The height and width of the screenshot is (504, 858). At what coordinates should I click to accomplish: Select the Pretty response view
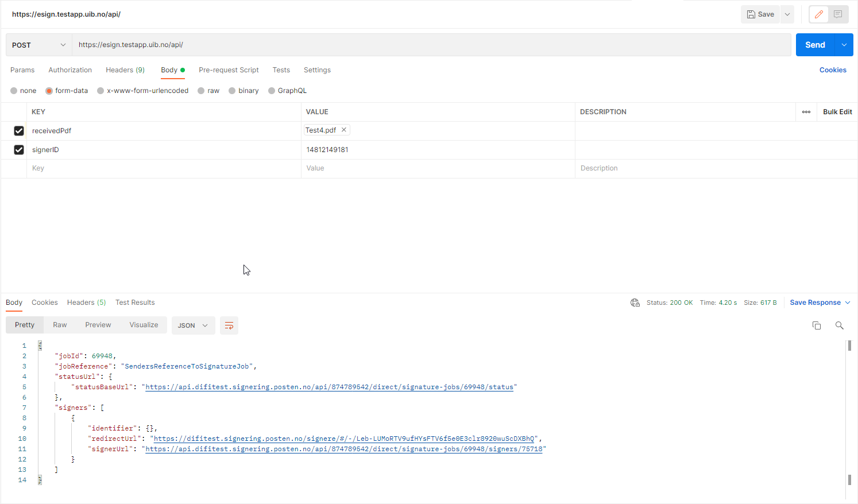click(x=25, y=325)
